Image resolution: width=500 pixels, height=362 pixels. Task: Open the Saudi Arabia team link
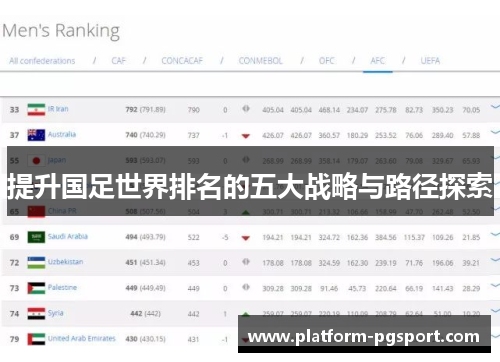[68, 236]
